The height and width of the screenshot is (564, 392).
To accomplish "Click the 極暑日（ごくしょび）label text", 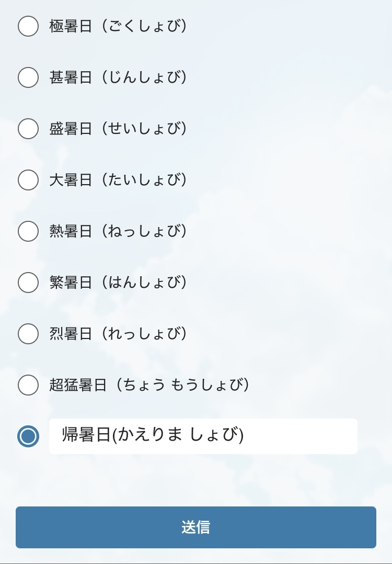I will 118,26.
